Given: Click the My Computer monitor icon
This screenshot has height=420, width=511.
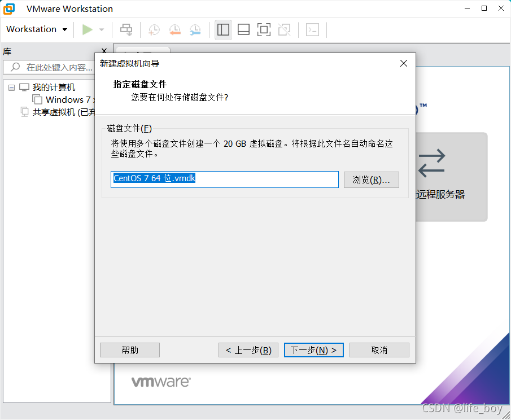Looking at the screenshot, I should pos(24,88).
